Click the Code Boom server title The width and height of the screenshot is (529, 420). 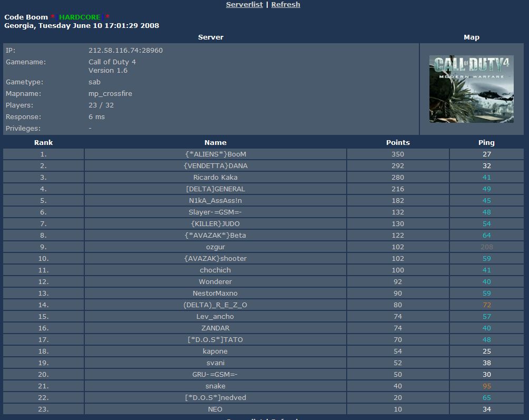point(26,17)
